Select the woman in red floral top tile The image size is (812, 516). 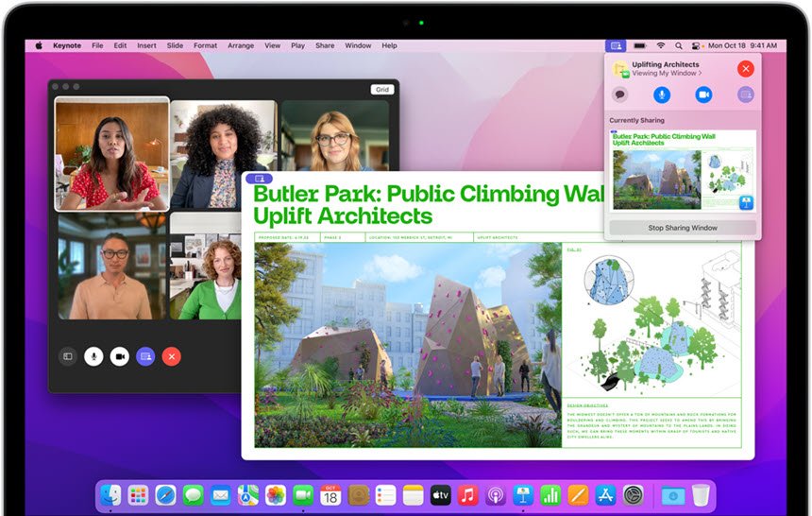coord(111,154)
